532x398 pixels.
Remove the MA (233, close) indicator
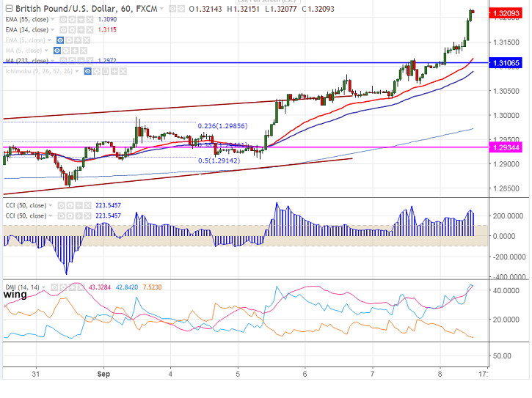click(x=90, y=61)
